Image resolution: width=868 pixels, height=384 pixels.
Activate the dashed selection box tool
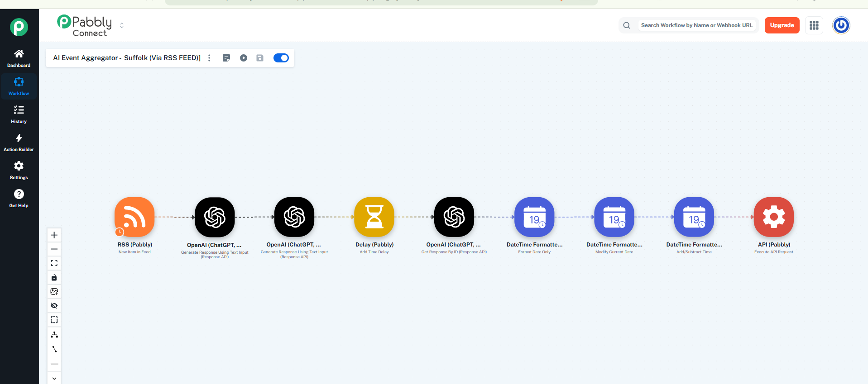(54, 320)
